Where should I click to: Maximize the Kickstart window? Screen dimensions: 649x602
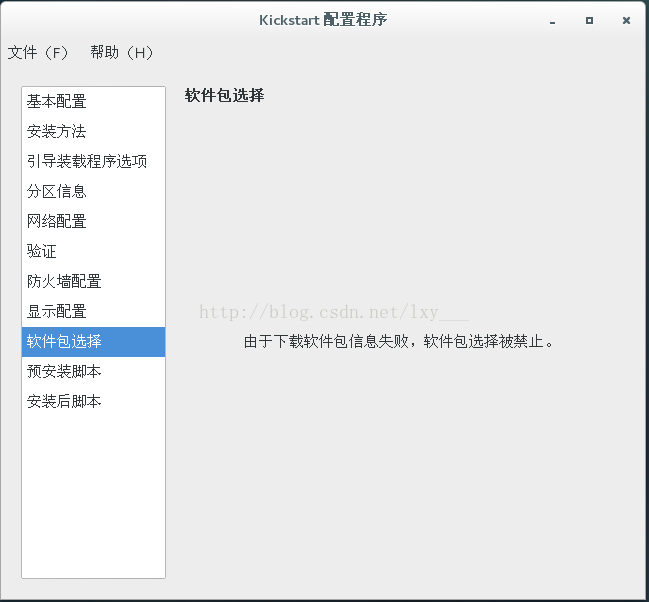[x=589, y=20]
